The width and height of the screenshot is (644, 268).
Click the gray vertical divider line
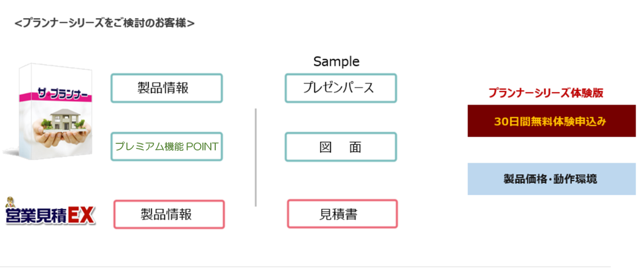(x=256, y=157)
